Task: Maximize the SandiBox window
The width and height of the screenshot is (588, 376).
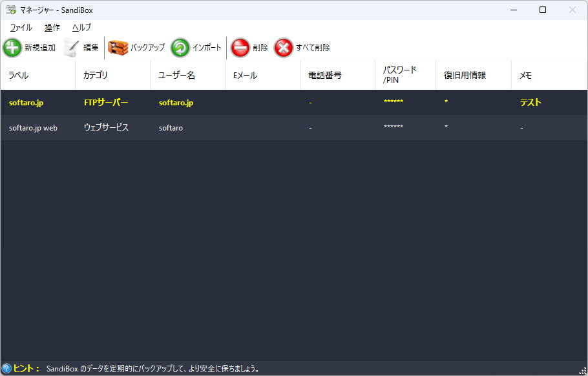Action: (x=543, y=10)
